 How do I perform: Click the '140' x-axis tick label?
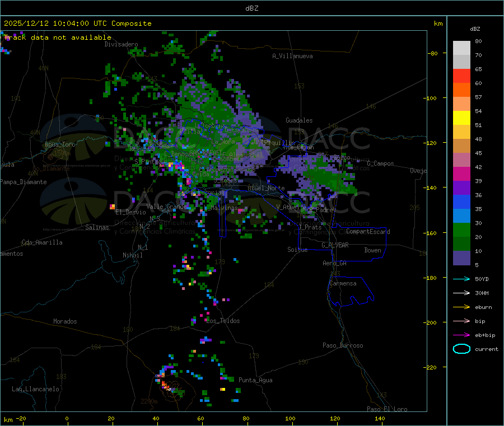point(380,418)
